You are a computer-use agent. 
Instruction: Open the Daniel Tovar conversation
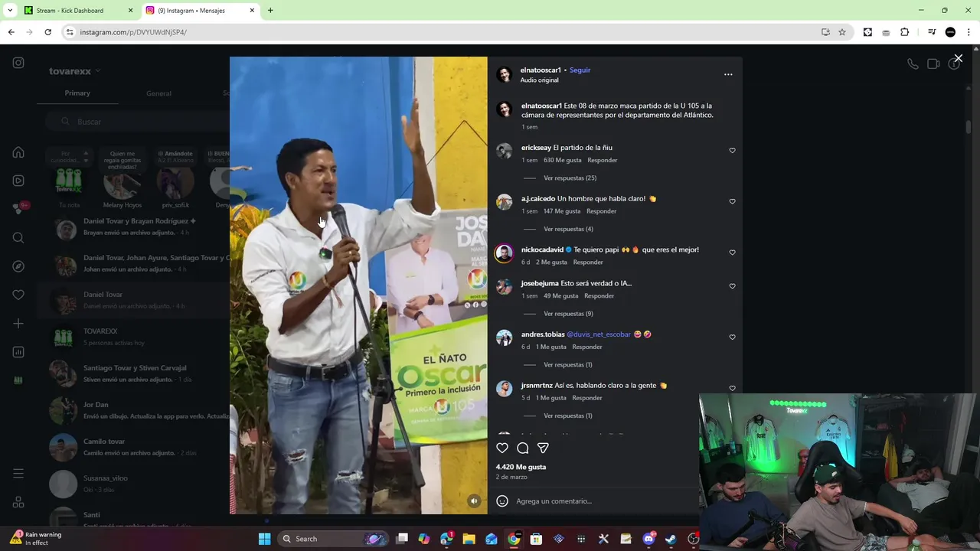(134, 300)
